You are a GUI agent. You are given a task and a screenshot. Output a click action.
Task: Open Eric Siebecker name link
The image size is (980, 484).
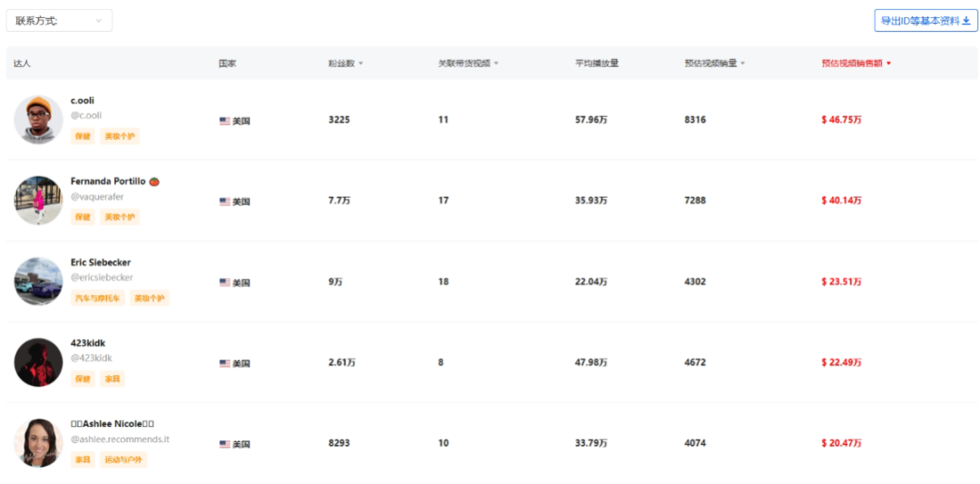coord(101,262)
